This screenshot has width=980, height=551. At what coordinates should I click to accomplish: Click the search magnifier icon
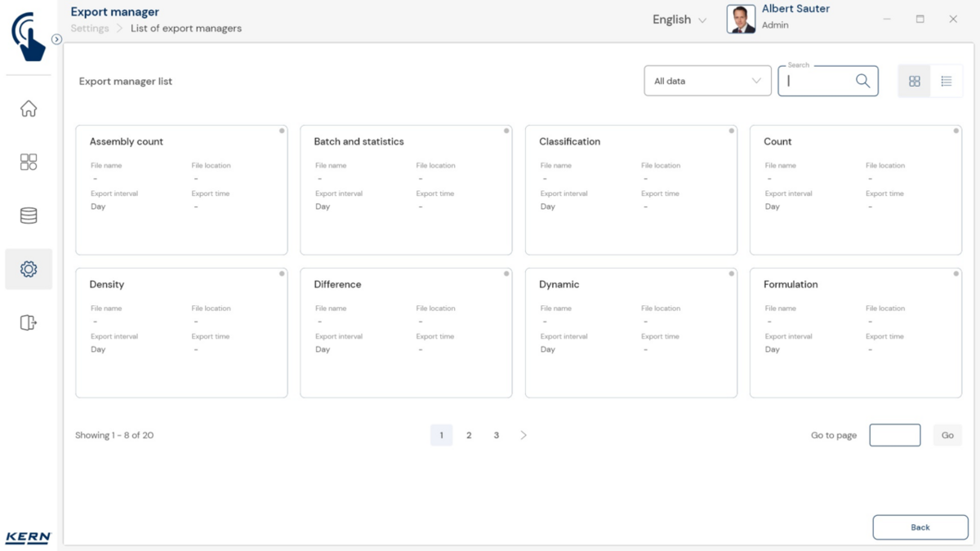[862, 81]
